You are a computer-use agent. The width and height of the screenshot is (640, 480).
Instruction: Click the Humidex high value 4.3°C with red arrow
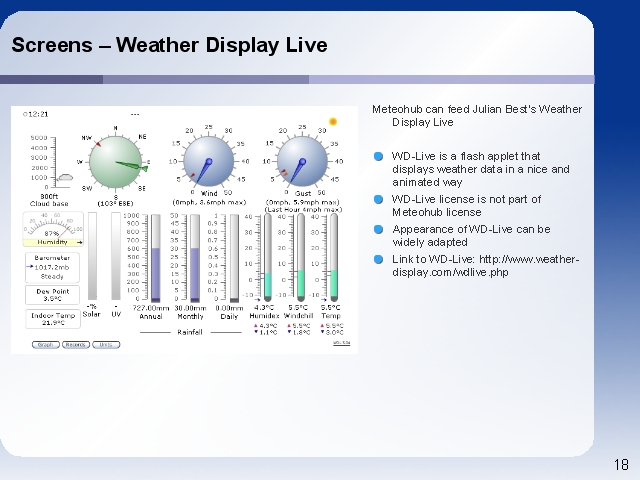265,326
